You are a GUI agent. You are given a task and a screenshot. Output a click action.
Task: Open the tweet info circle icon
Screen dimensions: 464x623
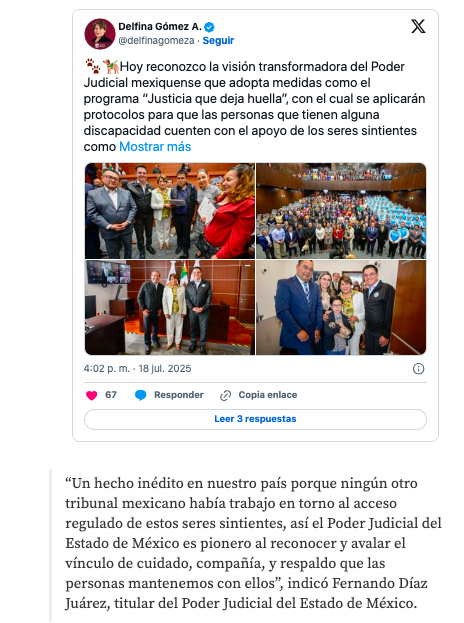[x=418, y=369]
